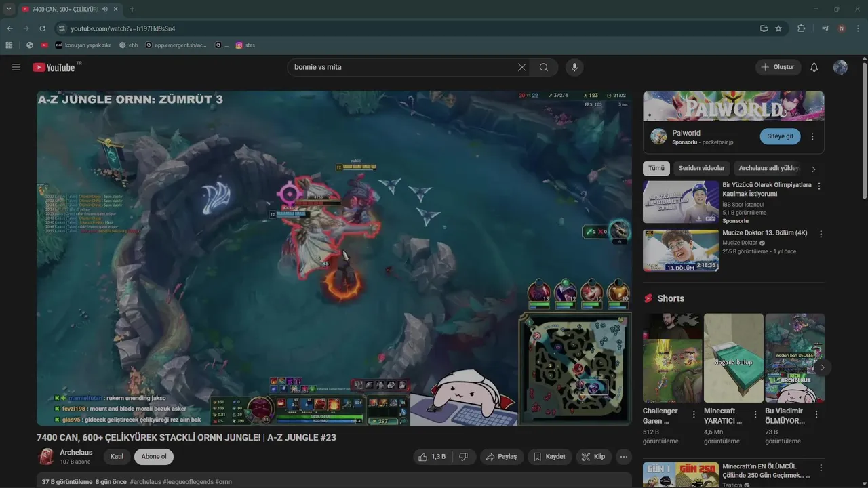Viewport: 868px width, 488px height.
Task: Click Siteye git on Palworld ad
Action: click(780, 136)
